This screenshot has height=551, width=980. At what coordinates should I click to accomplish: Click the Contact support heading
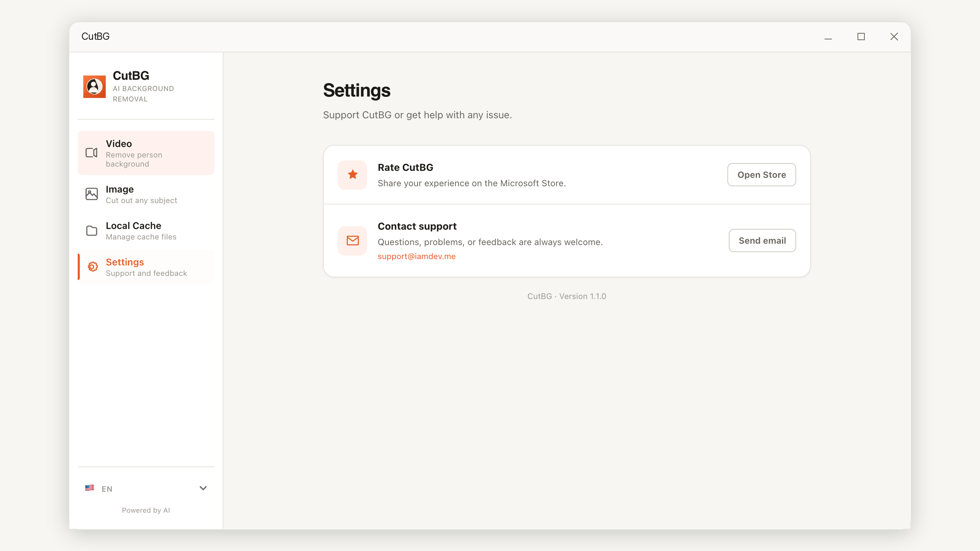click(417, 226)
